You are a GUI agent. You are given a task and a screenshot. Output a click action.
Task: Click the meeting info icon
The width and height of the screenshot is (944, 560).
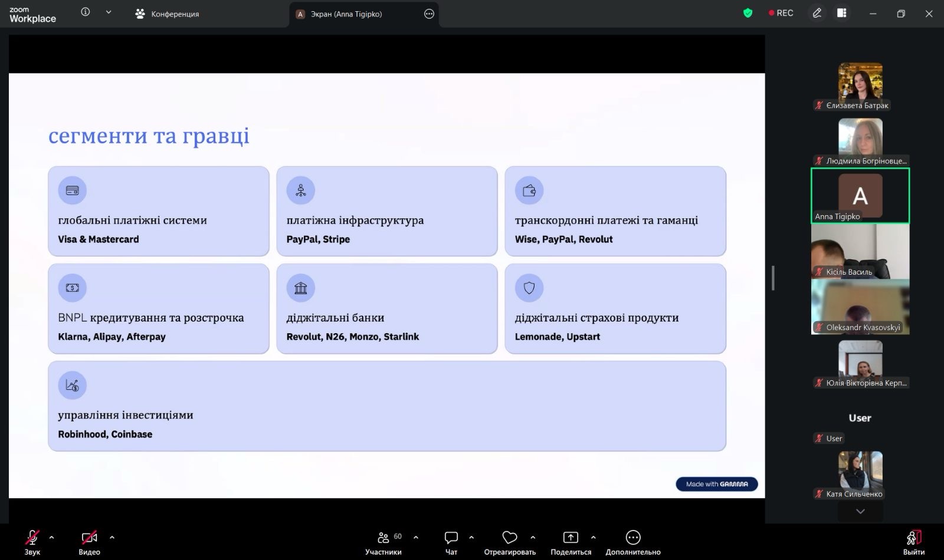coord(86,12)
